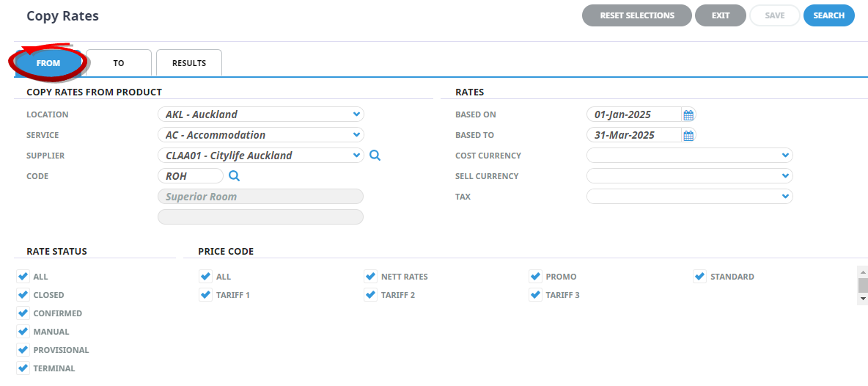
Task: Switch to the TO tab
Action: pos(119,63)
